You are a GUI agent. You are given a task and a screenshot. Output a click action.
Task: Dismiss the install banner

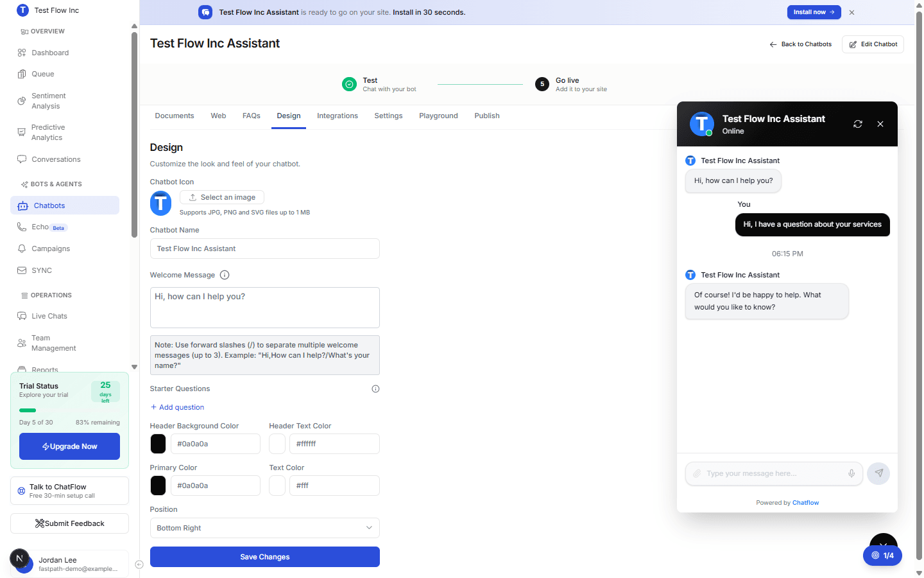click(851, 12)
